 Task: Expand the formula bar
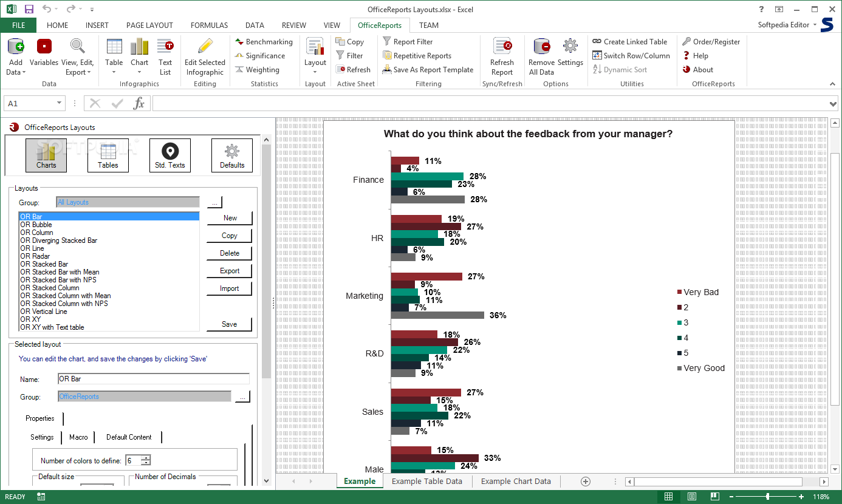click(x=833, y=104)
